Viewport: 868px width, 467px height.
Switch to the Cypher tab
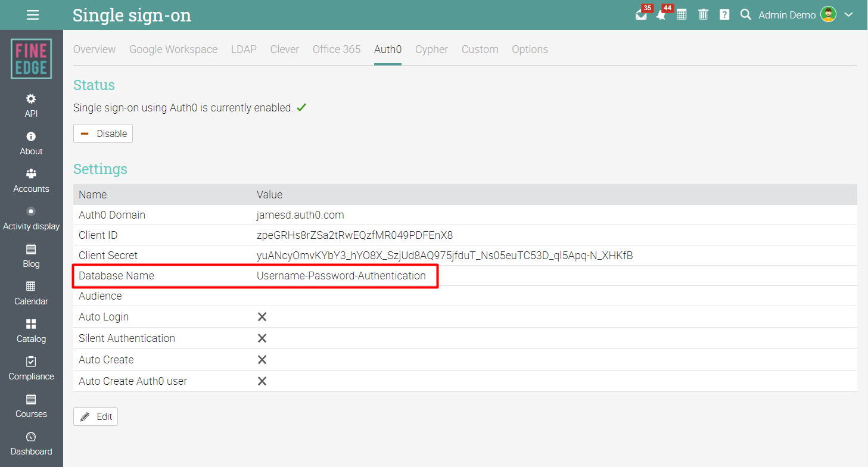(x=431, y=49)
